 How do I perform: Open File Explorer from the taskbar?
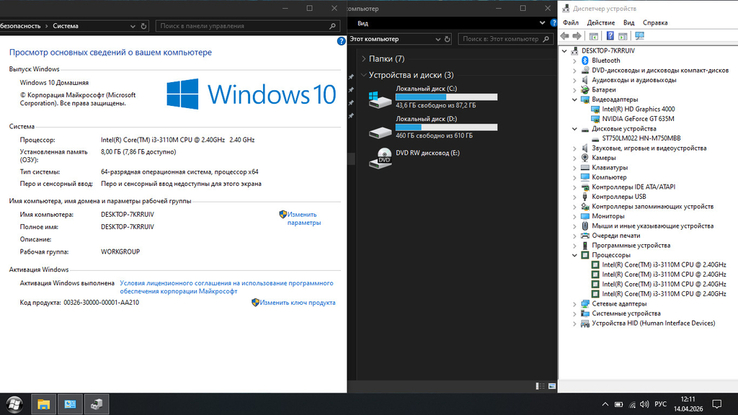pos(44,404)
